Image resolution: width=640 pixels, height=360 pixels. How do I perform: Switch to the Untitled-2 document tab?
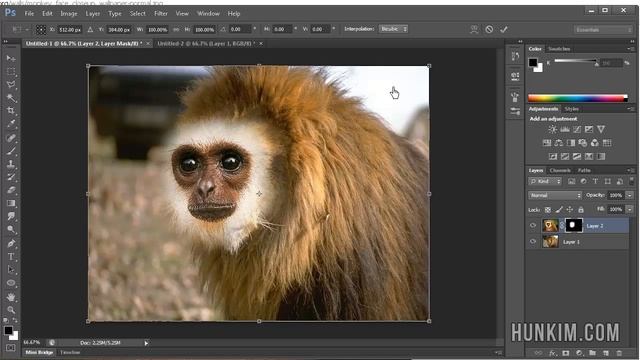[206, 43]
